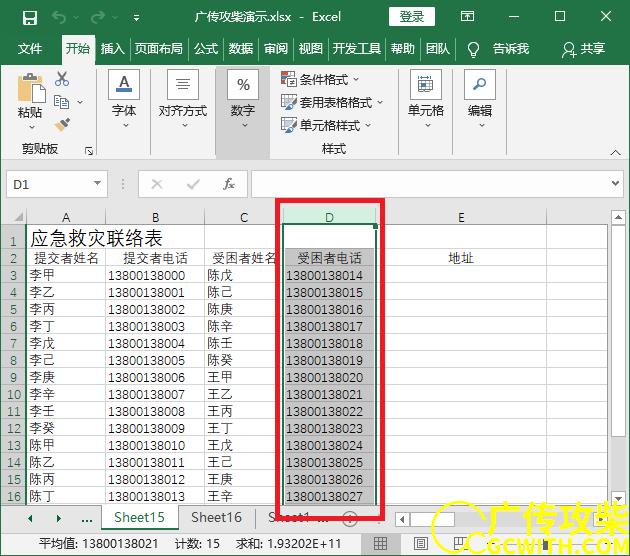Click inside the formula bar
Image resolution: width=630 pixels, height=556 pixels.
430,184
